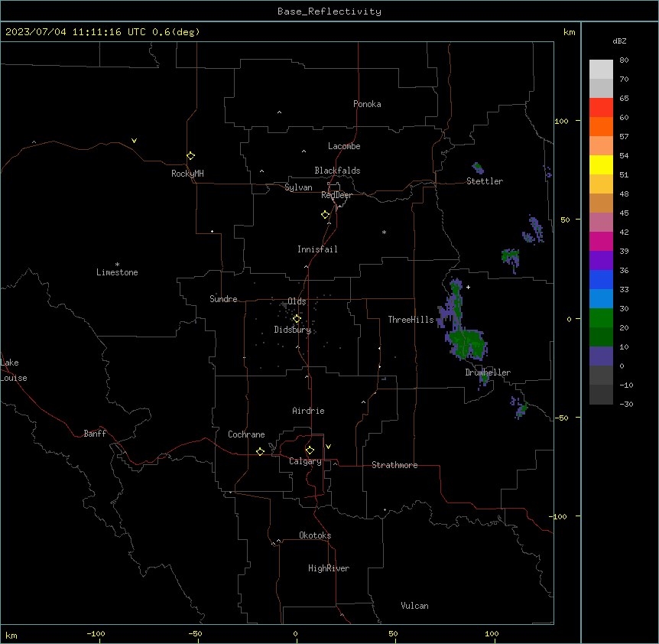Select the magenta 39-42 dBZ legend swatch
The height and width of the screenshot is (644, 659).
pos(601,241)
